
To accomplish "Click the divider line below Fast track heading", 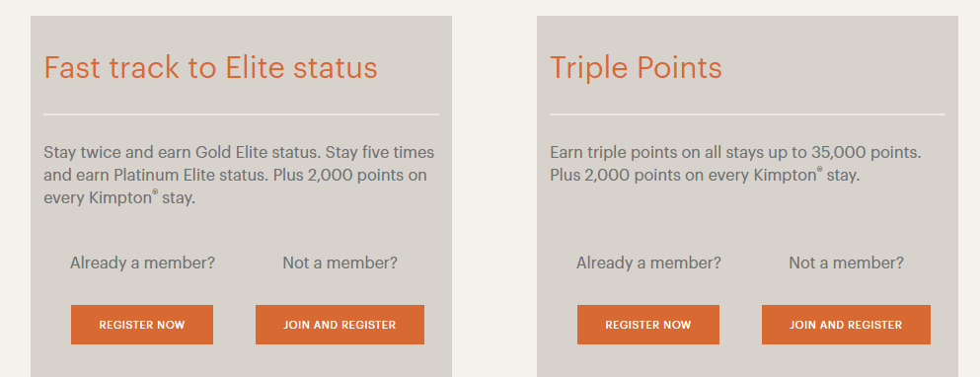I will tap(241, 114).
